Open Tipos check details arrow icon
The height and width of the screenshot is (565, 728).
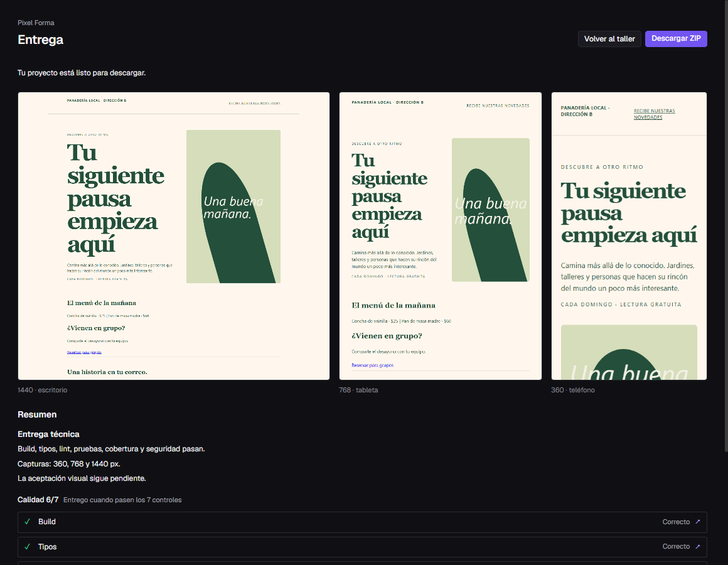(x=697, y=546)
